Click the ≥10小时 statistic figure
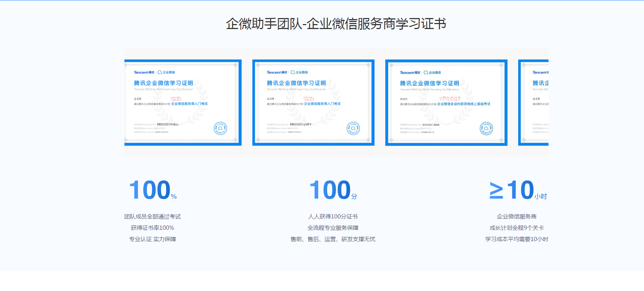 tap(518, 190)
